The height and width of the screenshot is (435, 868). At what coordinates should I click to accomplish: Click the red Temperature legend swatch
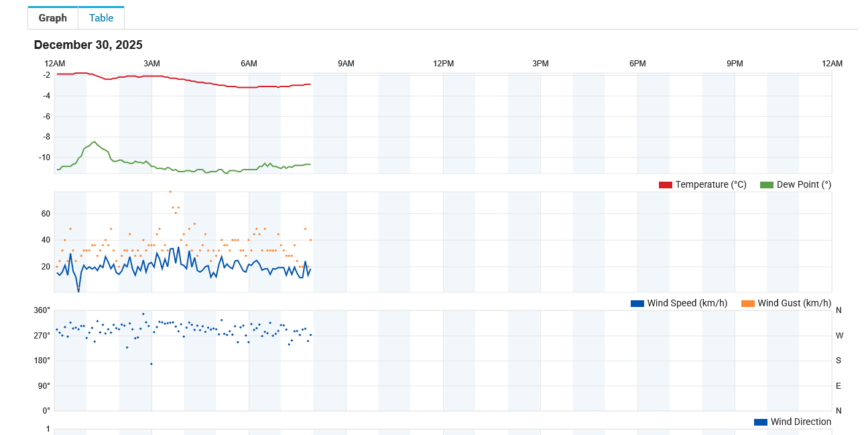coord(665,185)
